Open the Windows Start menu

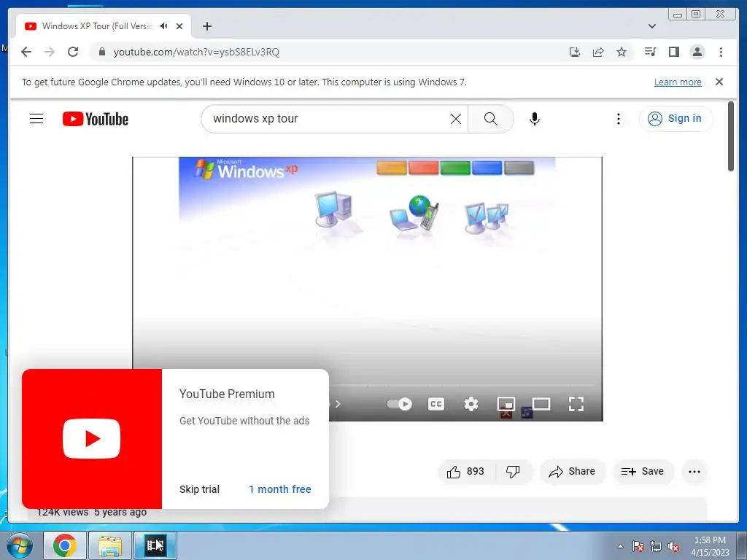[x=20, y=545]
